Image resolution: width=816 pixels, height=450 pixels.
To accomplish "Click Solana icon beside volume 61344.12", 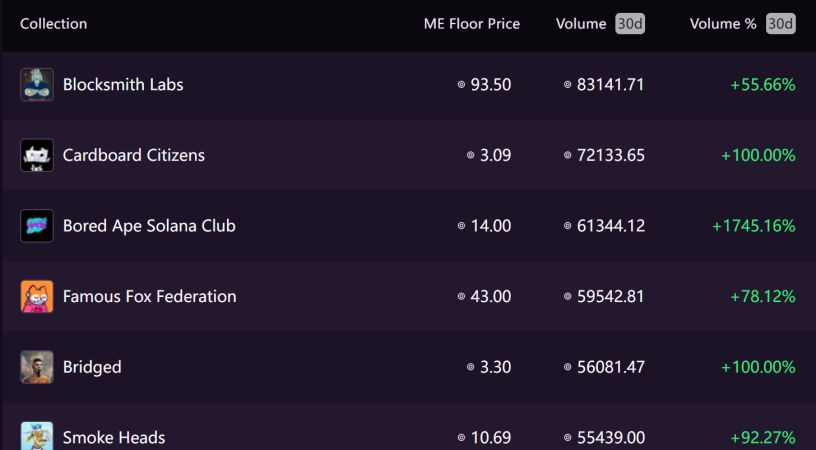I will 567,226.
